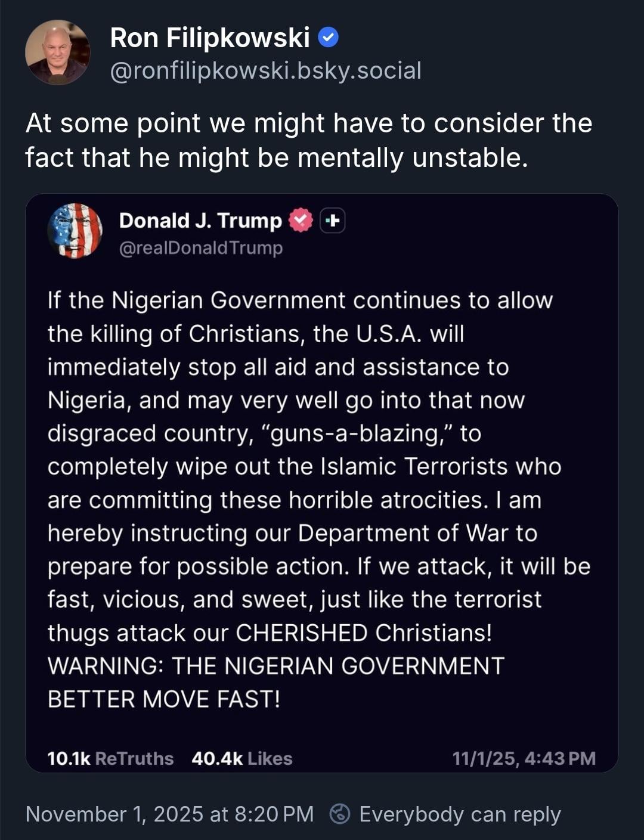Click the blue verified checkmark badge

tap(329, 38)
